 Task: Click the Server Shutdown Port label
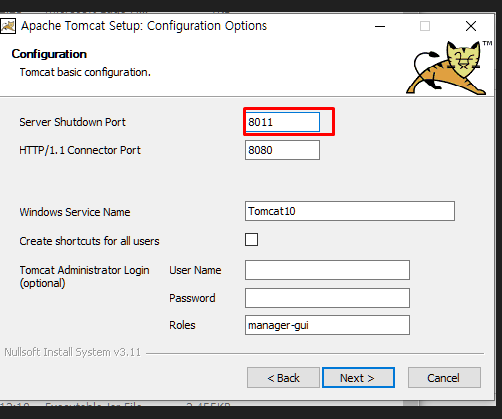72,122
